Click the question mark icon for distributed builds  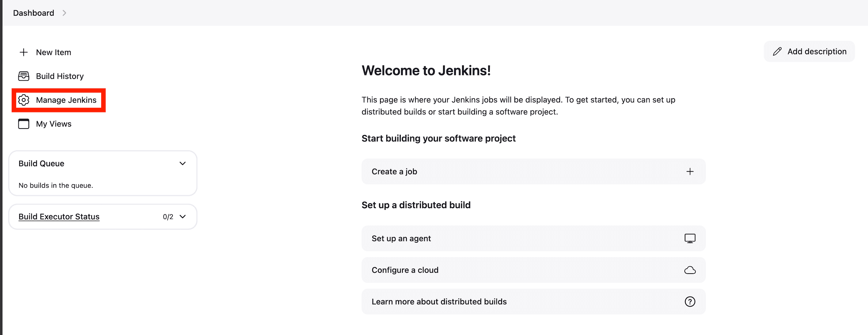(x=690, y=301)
